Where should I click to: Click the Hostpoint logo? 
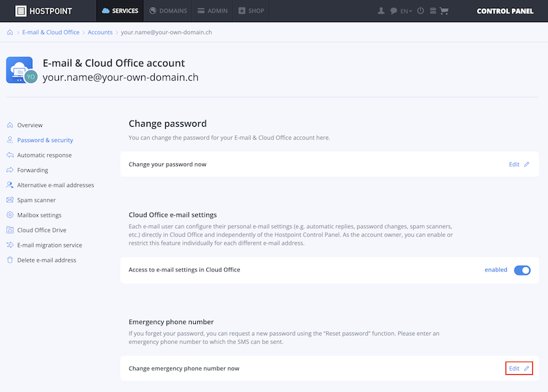(43, 11)
